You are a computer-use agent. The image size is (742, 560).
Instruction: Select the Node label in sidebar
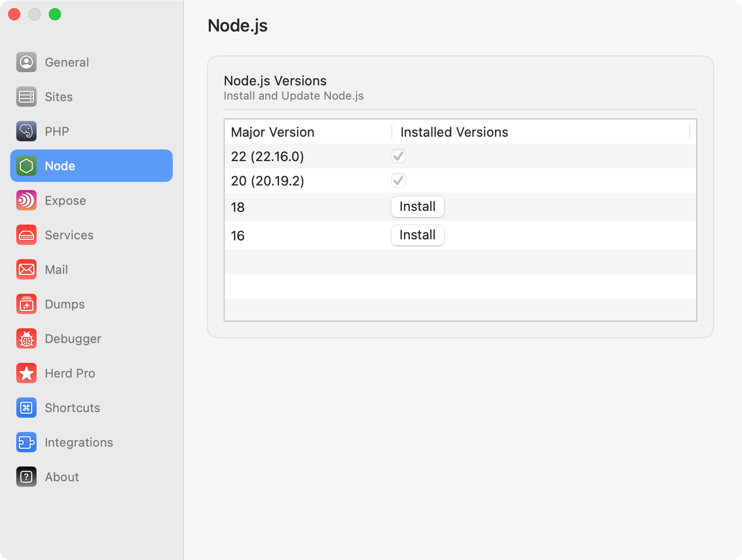(x=60, y=166)
